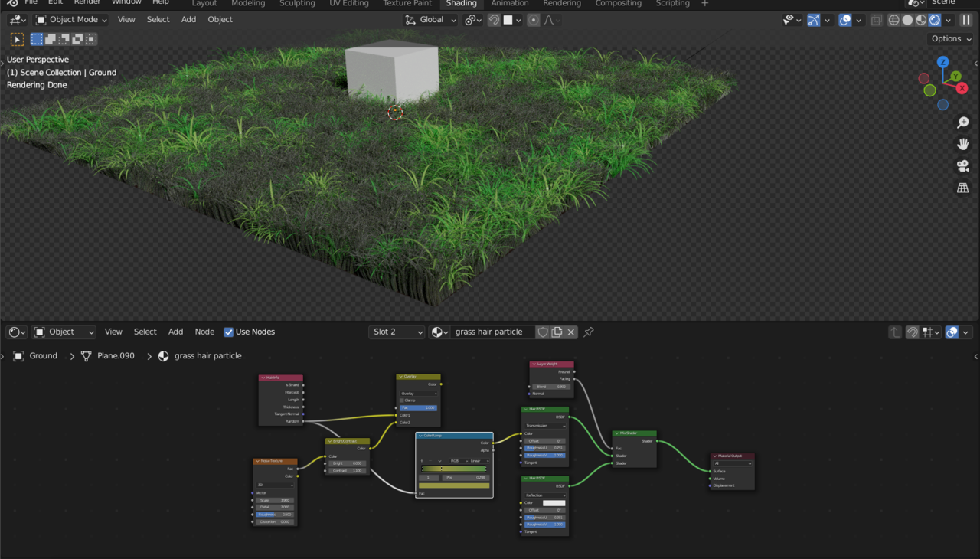The image size is (980, 559).
Task: Open the Add menu in the shader editor
Action: (175, 332)
